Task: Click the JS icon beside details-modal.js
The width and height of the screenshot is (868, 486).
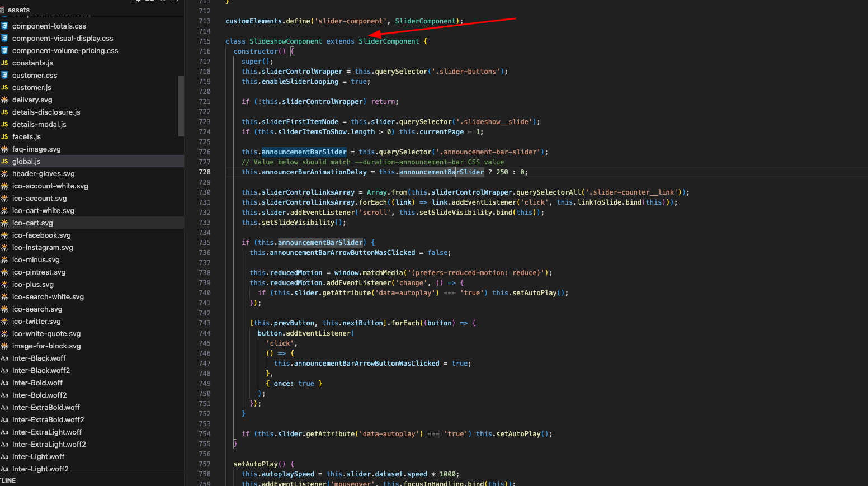Action: [4, 125]
